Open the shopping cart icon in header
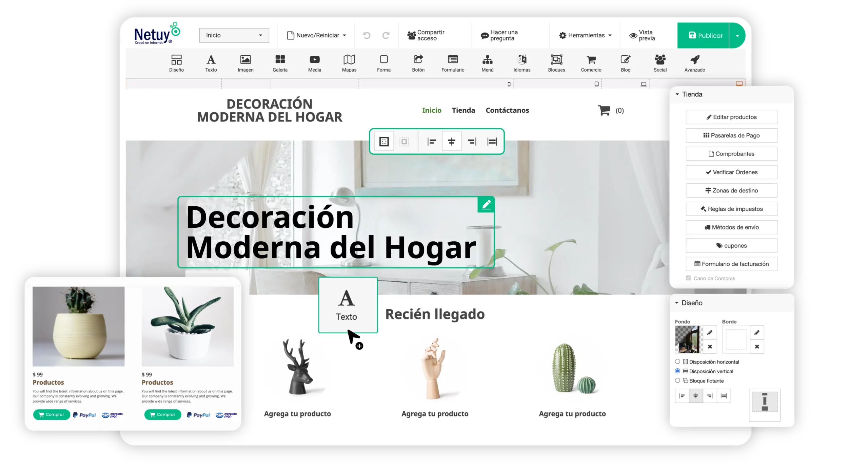The image size is (868, 465). 604,110
